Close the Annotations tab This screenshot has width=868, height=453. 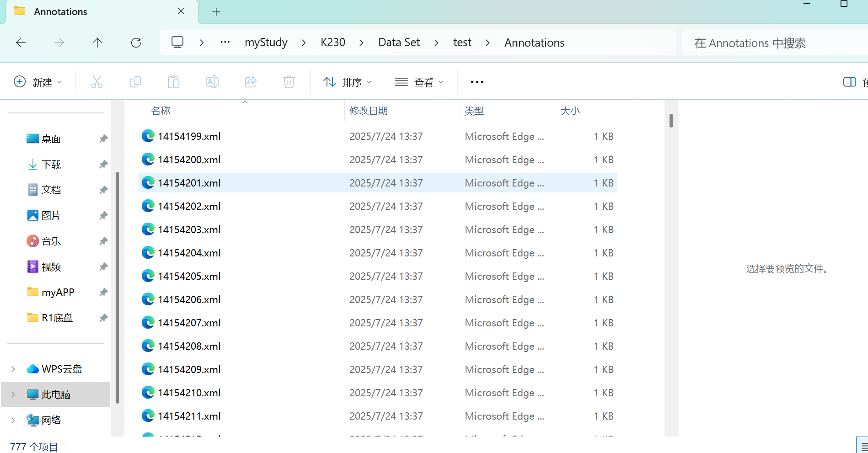181,11
